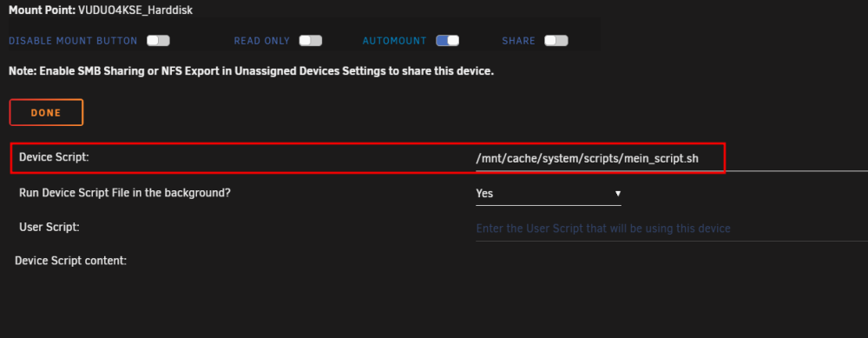Click the Device Script label
Viewport: 868px width, 338px height.
click(54, 156)
